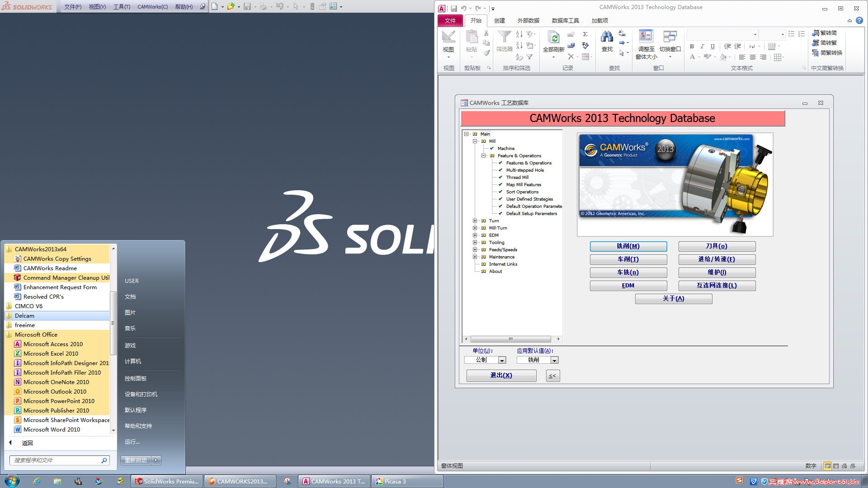Open the CAMWorks(C) menu in SolidWorks
868x488 pixels.
point(152,7)
